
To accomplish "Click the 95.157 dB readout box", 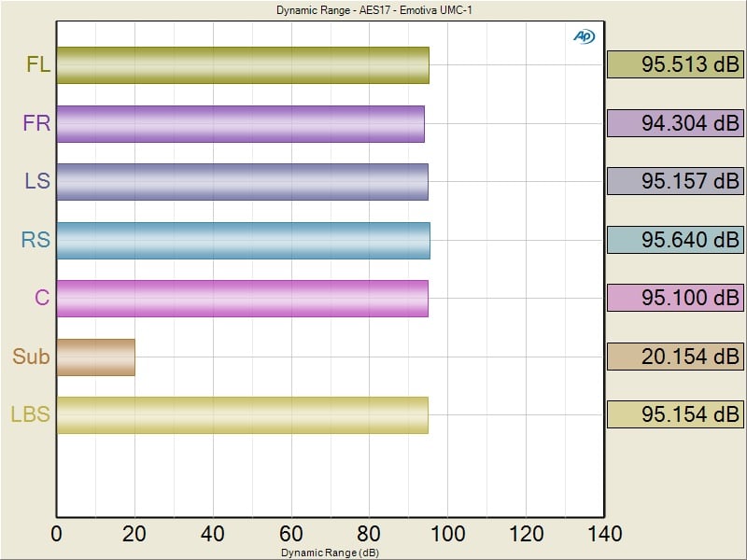I will tap(675, 181).
